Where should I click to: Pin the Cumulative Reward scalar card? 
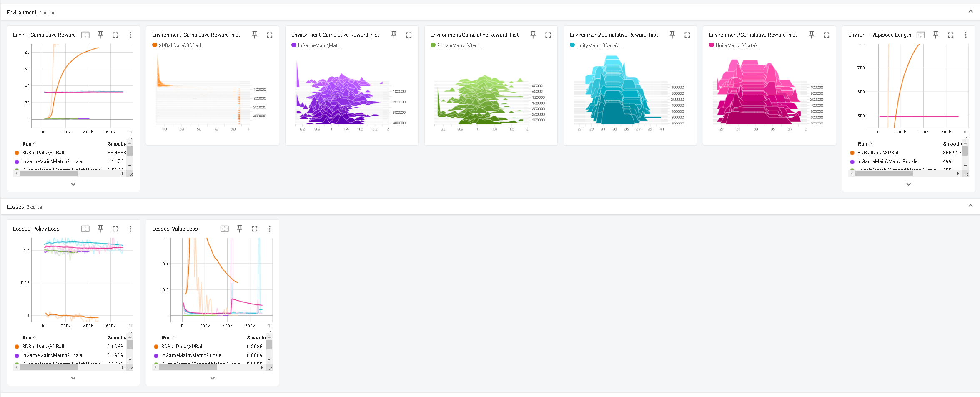pyautogui.click(x=100, y=35)
